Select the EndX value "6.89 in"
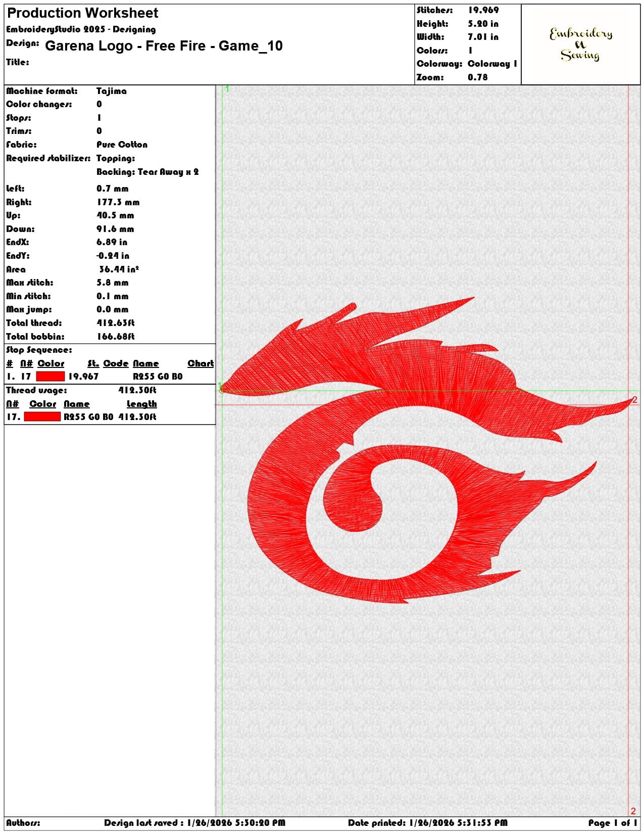The width and height of the screenshot is (644, 834). 112,242
